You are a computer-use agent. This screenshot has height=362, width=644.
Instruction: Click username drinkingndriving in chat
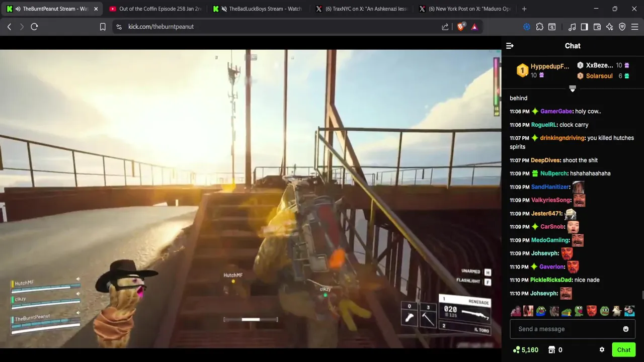click(562, 138)
